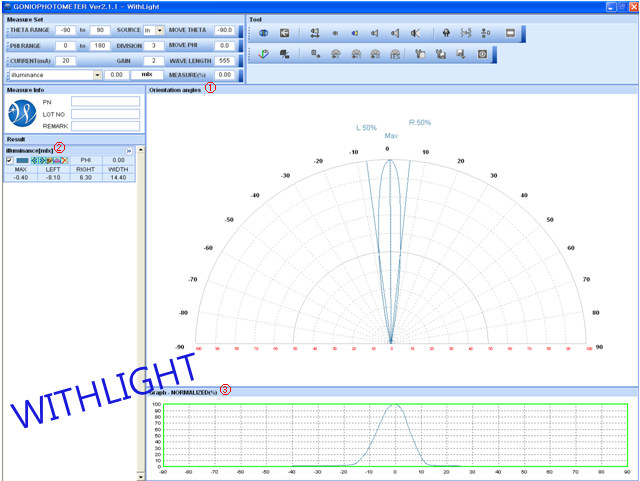This screenshot has height=481, width=640.
Task: Click the headphone-shaped icon in top toolbar row
Action: pyautogui.click(x=446, y=32)
